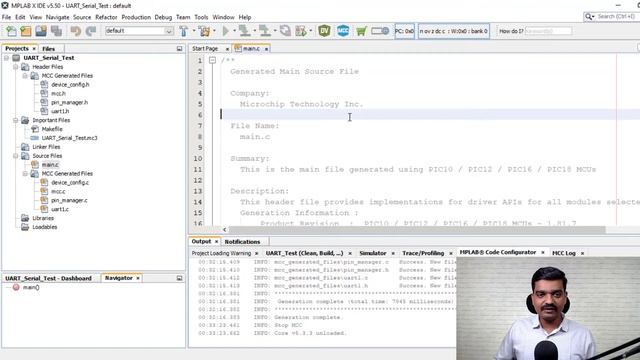Select the Libraries folder

[x=43, y=218]
